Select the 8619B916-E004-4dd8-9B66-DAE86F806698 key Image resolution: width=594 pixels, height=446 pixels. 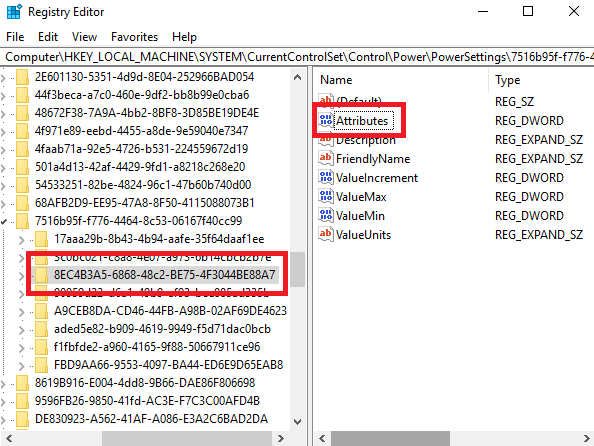(145, 383)
